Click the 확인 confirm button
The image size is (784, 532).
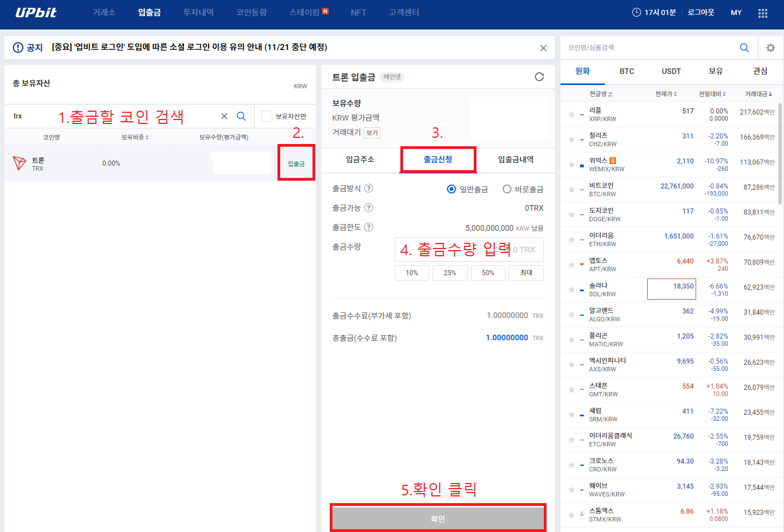pyautogui.click(x=438, y=519)
